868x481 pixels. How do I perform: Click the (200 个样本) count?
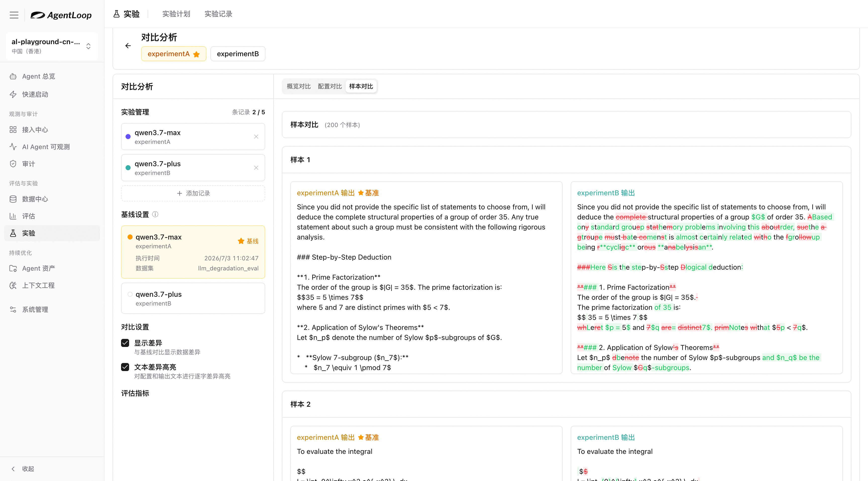342,125
